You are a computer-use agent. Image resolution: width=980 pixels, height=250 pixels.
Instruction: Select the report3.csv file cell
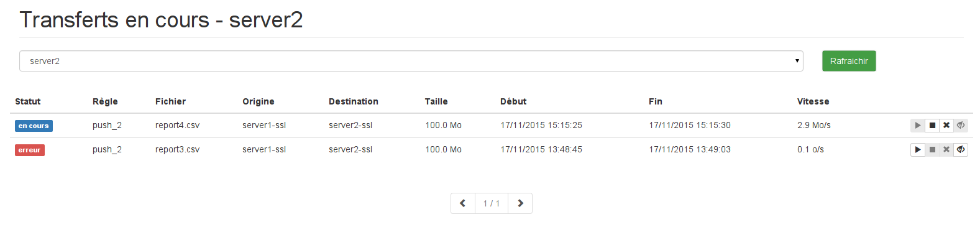178,150
